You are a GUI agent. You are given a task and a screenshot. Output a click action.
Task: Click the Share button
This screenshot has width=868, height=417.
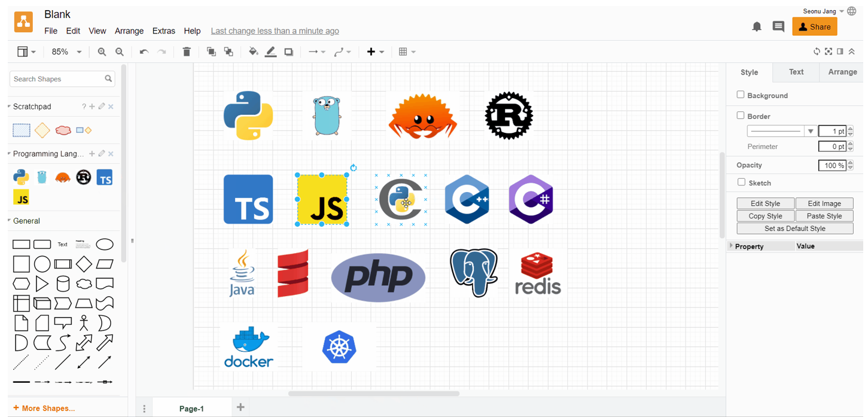pos(814,26)
